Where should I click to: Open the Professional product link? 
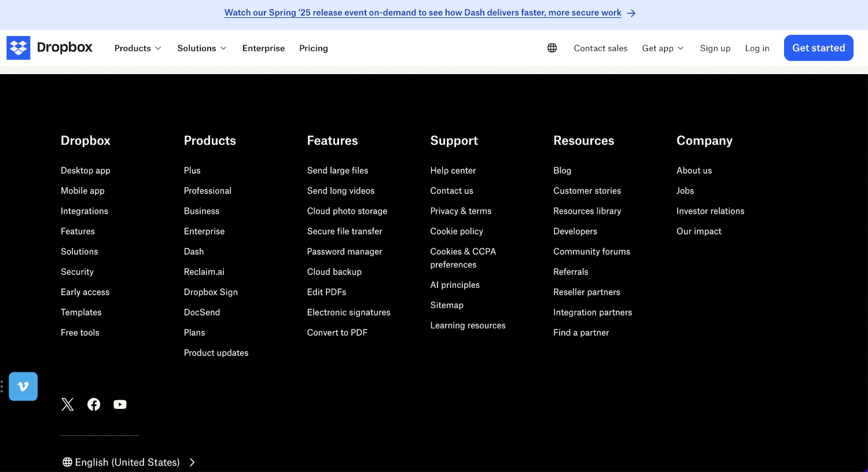(208, 191)
